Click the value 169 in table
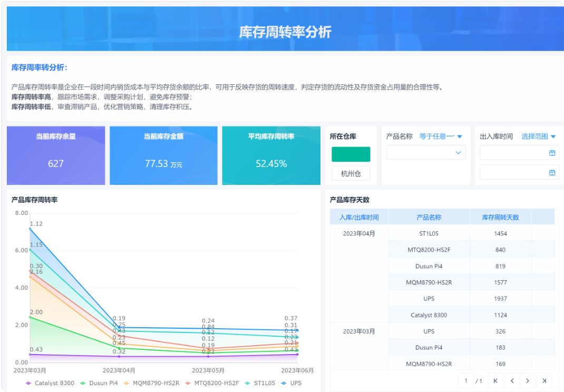Image resolution: width=564 pixels, height=392 pixels. click(500, 364)
